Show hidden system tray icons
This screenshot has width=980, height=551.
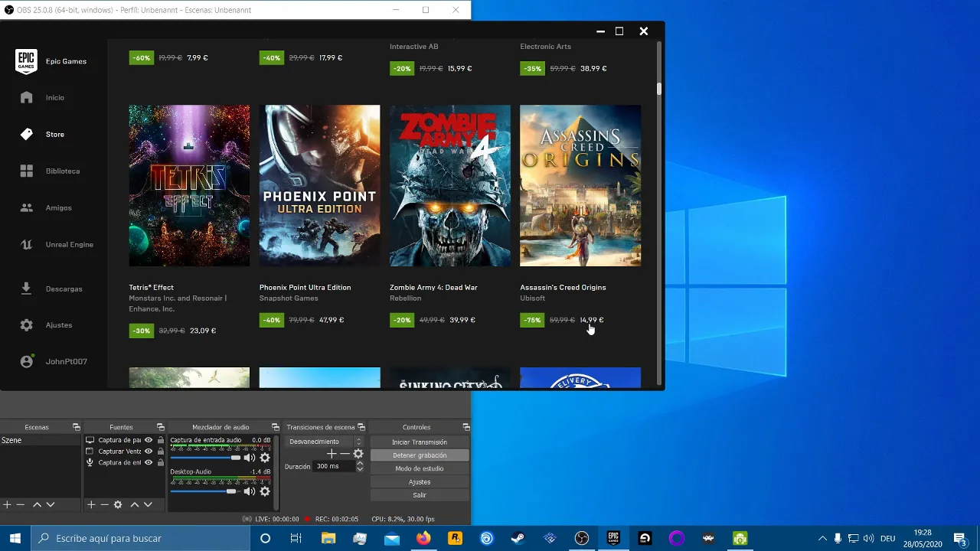point(822,538)
